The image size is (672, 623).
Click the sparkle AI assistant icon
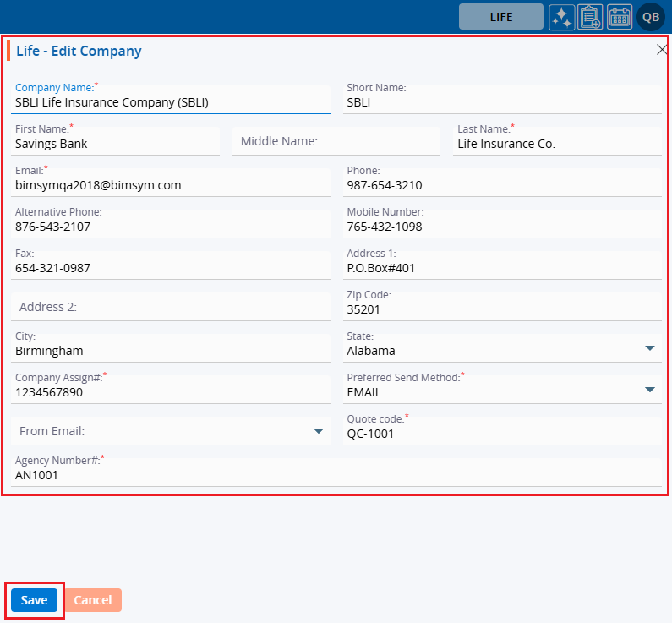[x=561, y=17]
